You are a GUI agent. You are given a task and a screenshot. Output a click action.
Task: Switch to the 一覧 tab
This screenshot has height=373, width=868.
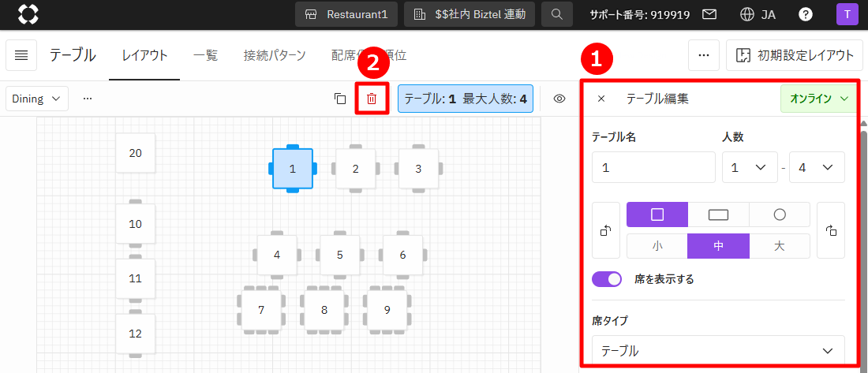click(x=205, y=55)
